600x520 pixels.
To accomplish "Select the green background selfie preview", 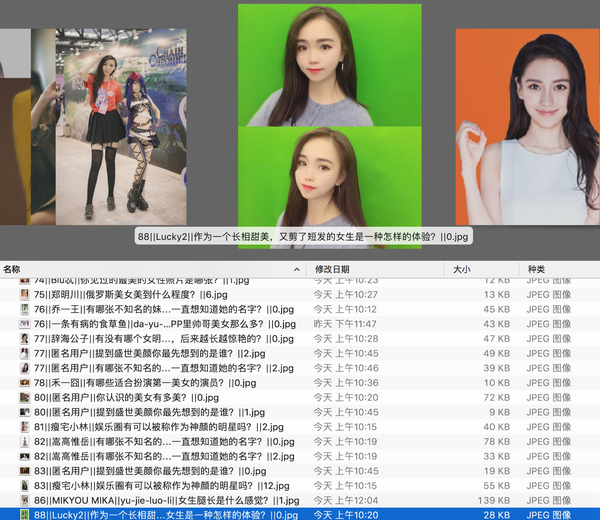I will click(330, 126).
